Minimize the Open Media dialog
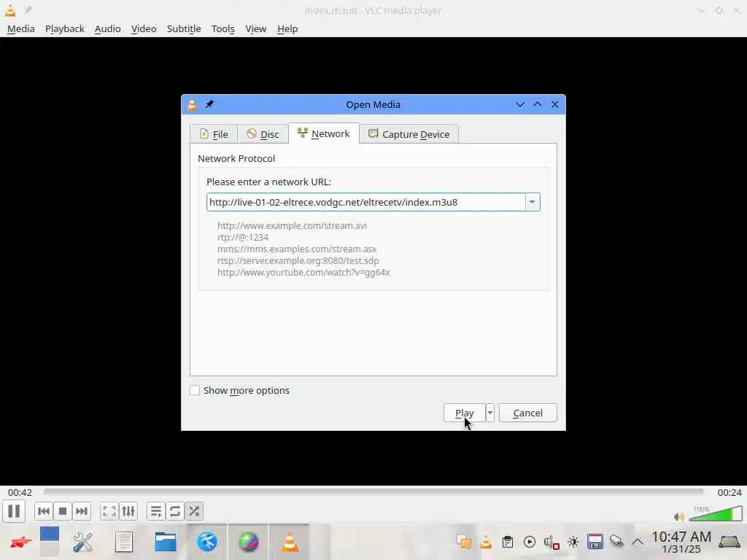This screenshot has height=560, width=747. pos(519,104)
